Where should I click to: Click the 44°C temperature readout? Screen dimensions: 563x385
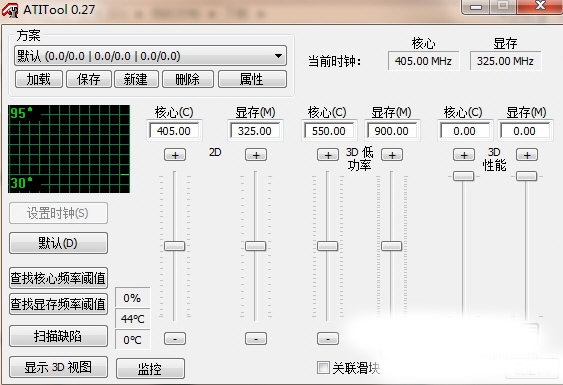point(132,319)
